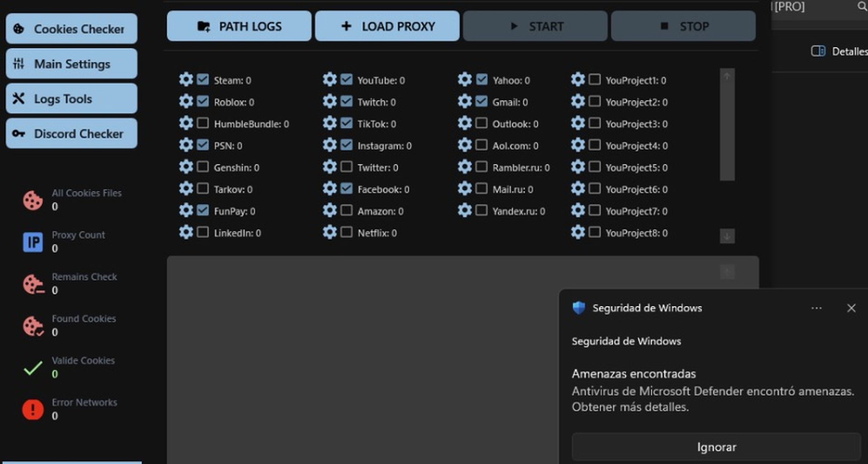Click the LOAD PROXY button
This screenshot has height=464, width=868.
(387, 26)
